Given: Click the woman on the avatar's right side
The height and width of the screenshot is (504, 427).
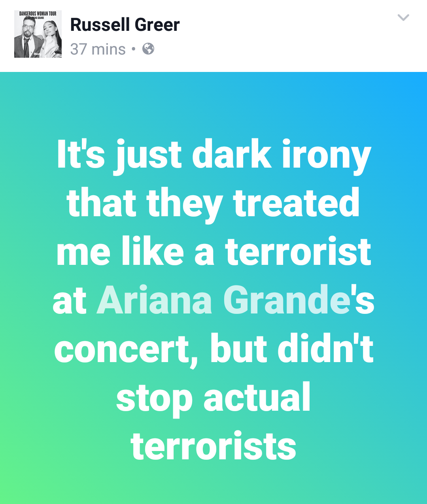Looking at the screenshot, I should pyautogui.click(x=51, y=38).
